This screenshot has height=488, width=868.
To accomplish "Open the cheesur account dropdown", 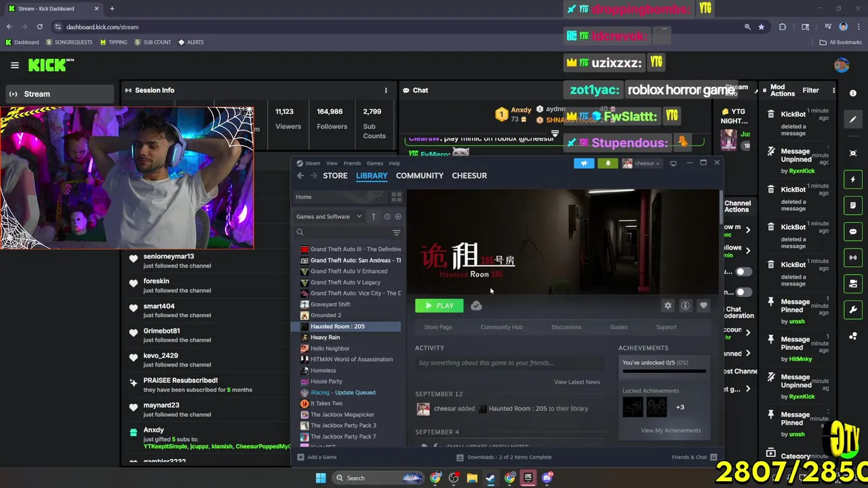I will pos(642,163).
